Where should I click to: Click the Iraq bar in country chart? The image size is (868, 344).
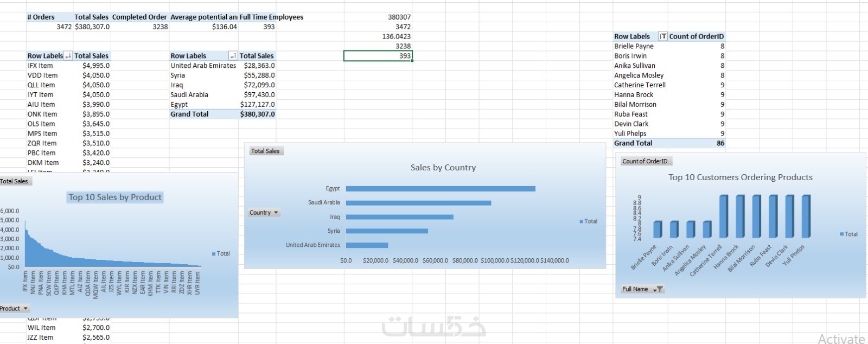coord(399,217)
